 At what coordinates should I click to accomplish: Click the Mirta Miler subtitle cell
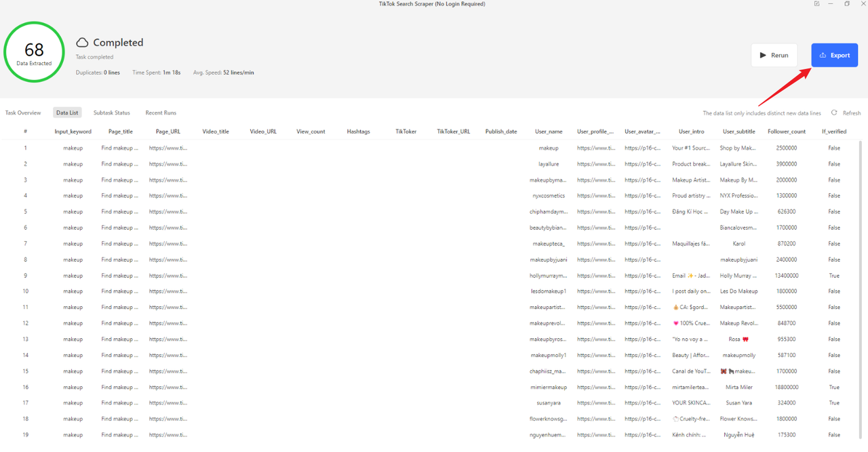click(x=739, y=387)
